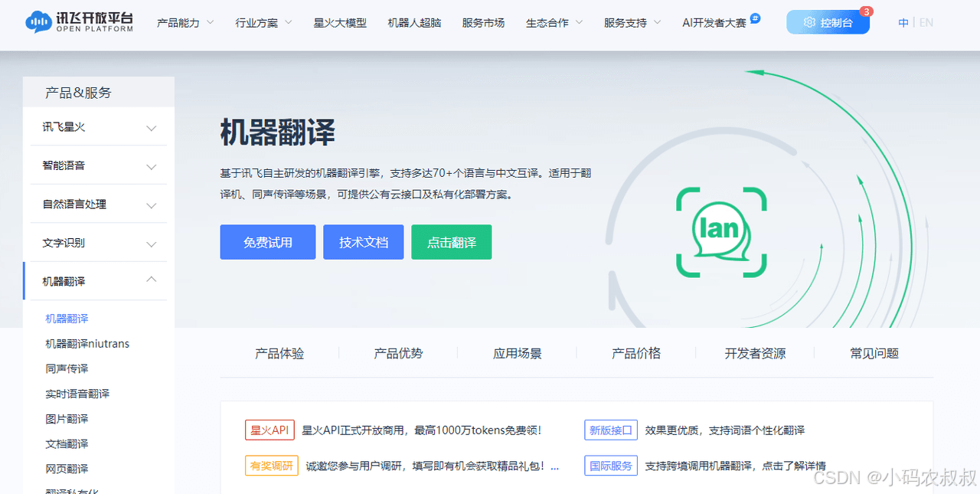Select 机器翻译niutrans in sidebar
The image size is (980, 494).
pyautogui.click(x=87, y=344)
